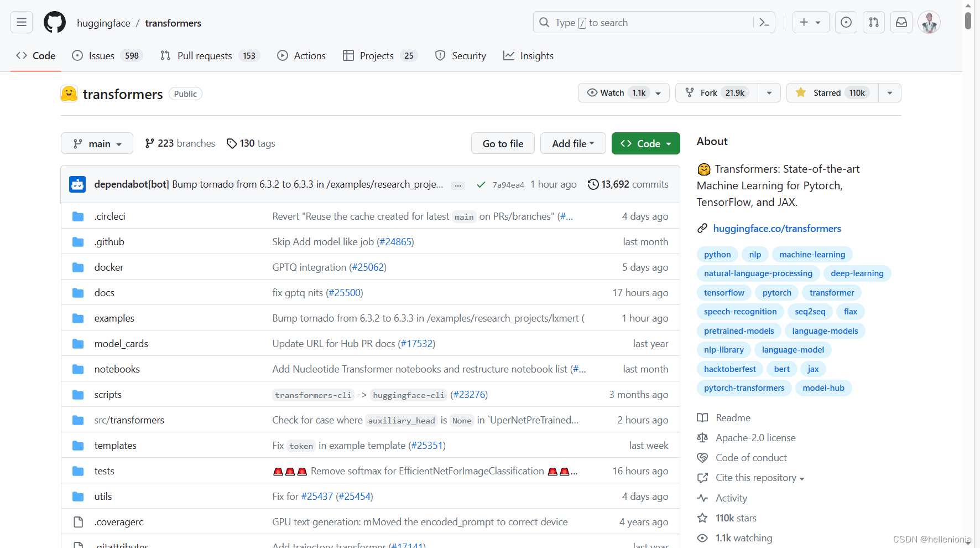Open the Add file dropdown
Image resolution: width=980 pixels, height=548 pixels.
point(573,143)
